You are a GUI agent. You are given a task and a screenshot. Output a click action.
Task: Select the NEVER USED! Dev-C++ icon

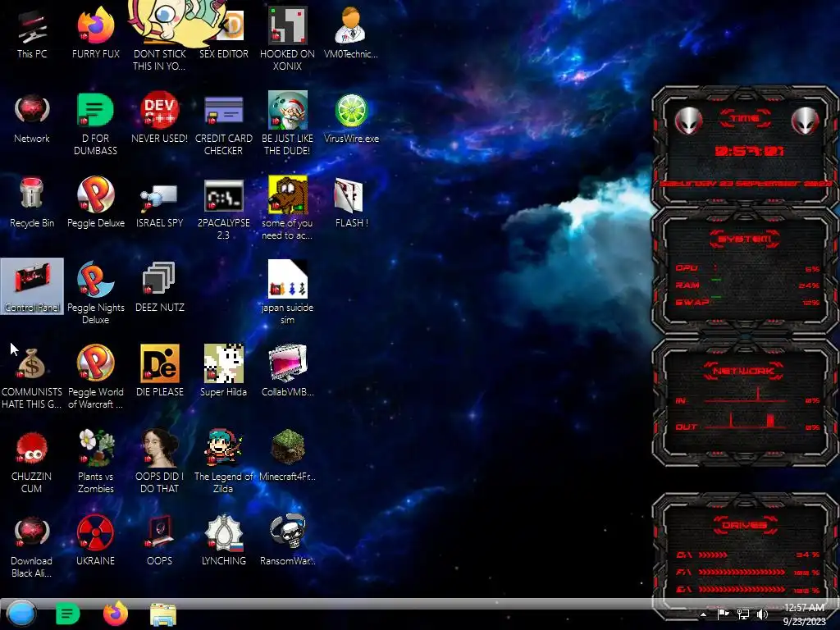[x=160, y=119]
